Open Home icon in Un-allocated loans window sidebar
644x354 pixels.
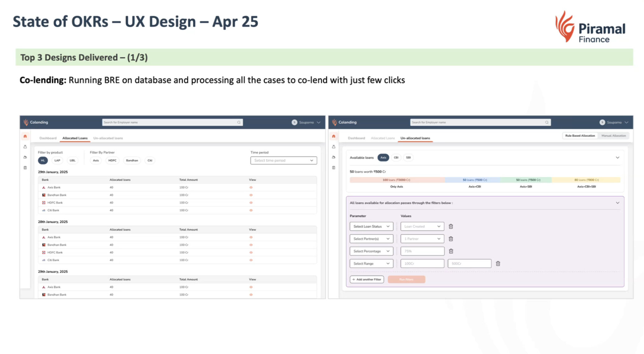click(x=333, y=136)
